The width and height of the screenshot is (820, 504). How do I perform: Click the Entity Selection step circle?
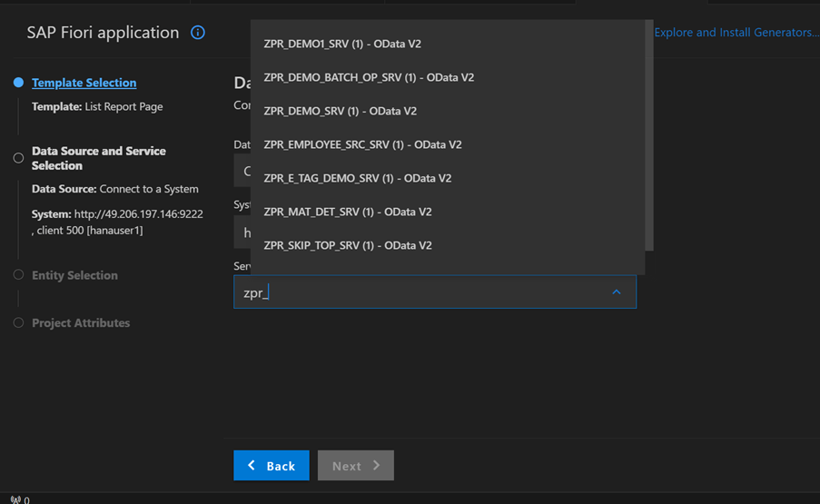coord(18,274)
